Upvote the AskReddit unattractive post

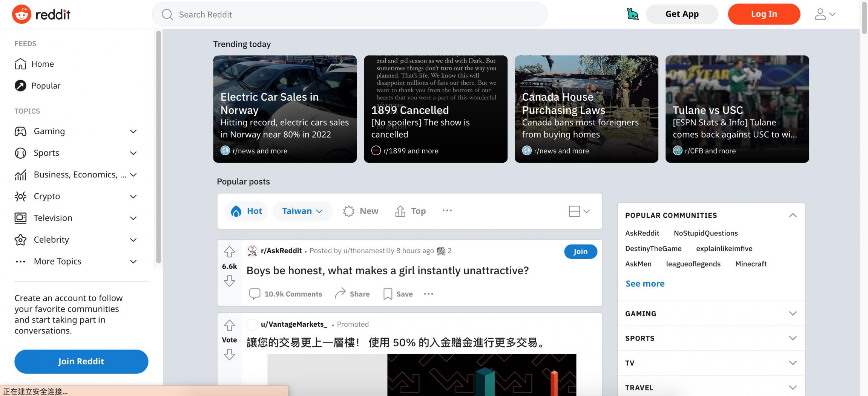tap(229, 251)
